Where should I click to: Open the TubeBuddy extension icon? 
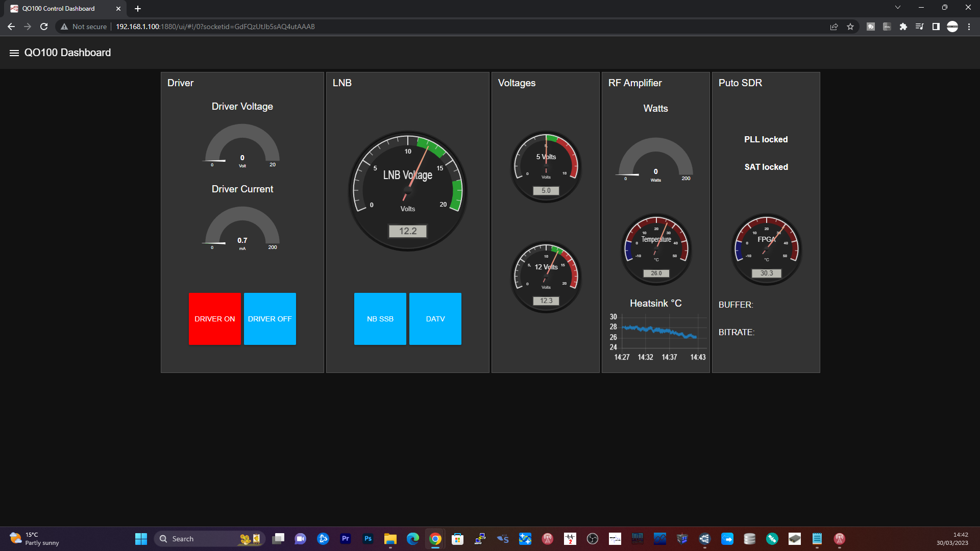pyautogui.click(x=871, y=27)
